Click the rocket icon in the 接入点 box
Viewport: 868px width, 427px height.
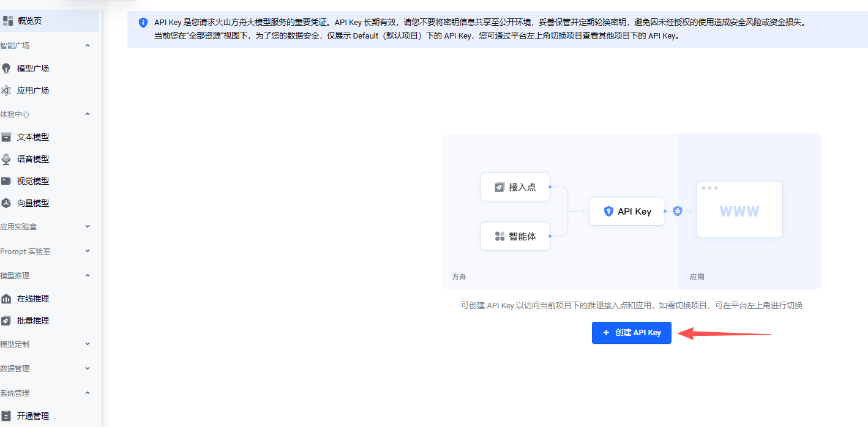499,187
